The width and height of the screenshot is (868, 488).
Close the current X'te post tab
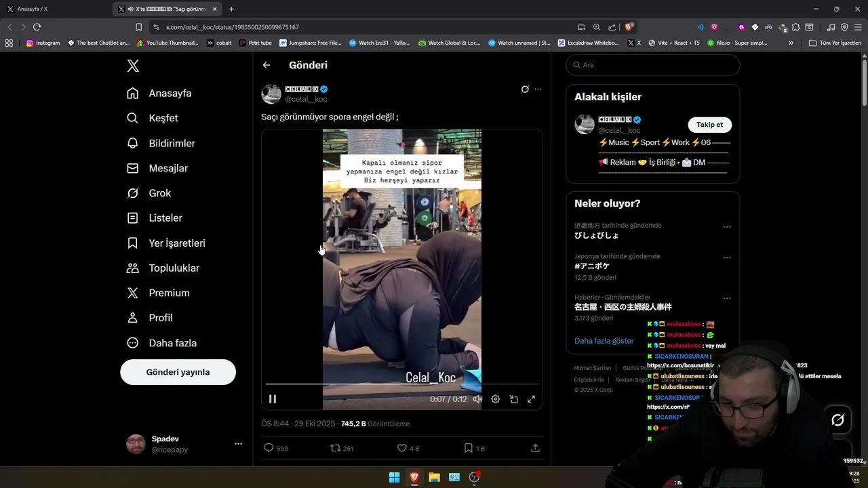(215, 9)
